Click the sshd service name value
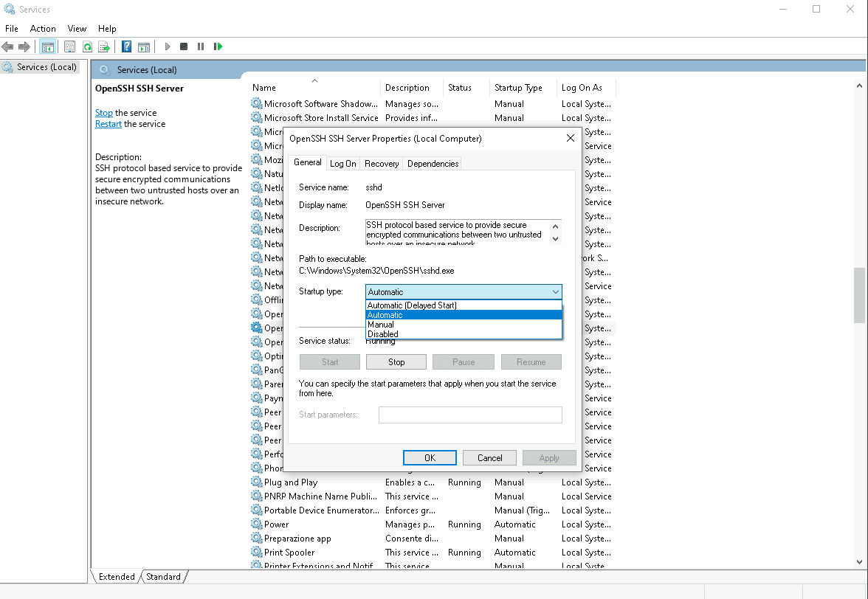The image size is (868, 599). [x=373, y=187]
